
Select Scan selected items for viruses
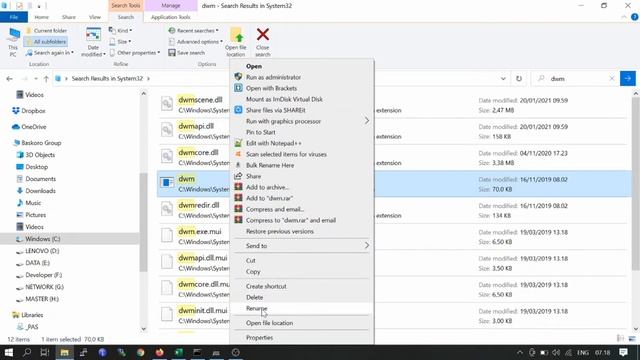[x=302, y=154]
